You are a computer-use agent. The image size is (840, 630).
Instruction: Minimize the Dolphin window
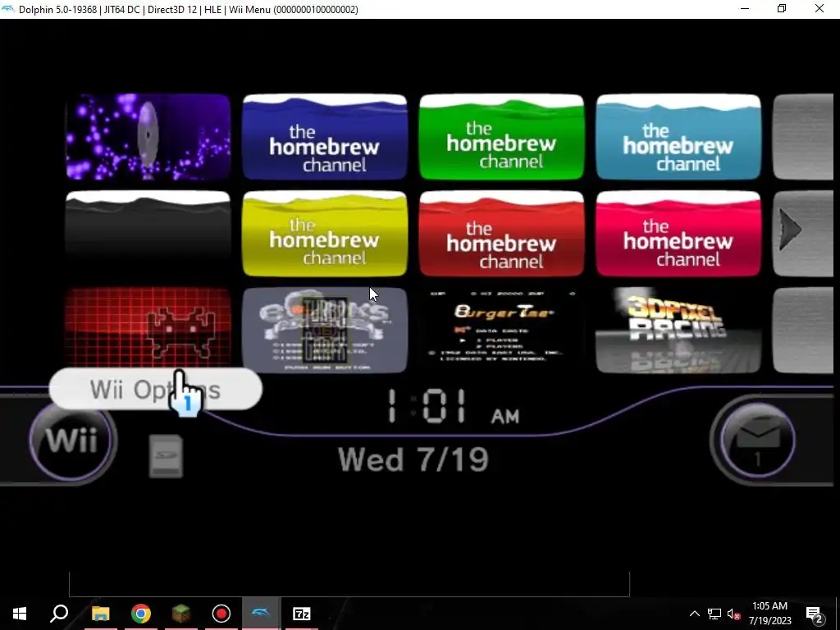[x=745, y=9]
